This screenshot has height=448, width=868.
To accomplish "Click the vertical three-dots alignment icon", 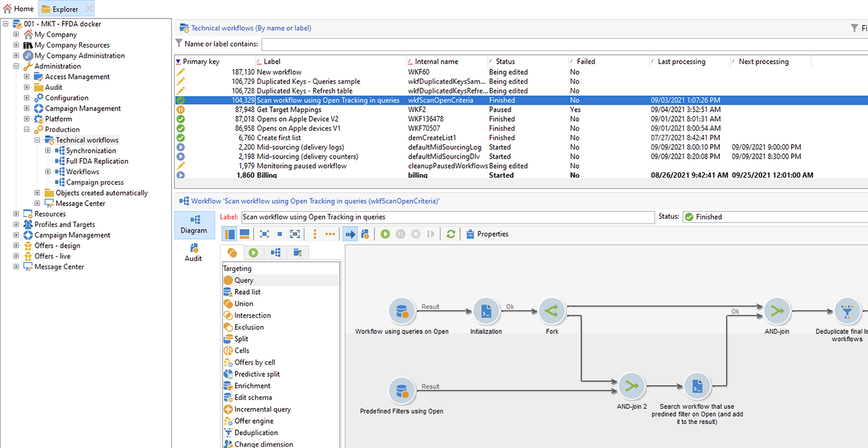I will (315, 234).
